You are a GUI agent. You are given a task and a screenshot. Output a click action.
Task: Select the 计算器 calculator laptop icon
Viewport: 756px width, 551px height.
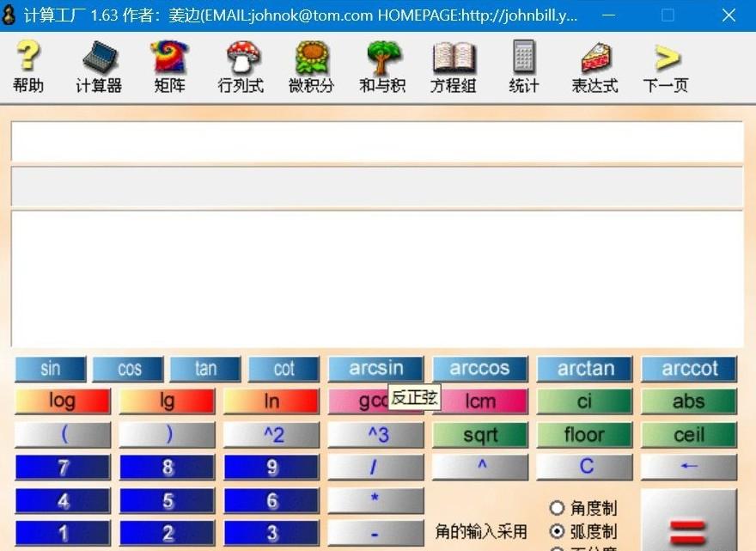click(99, 66)
